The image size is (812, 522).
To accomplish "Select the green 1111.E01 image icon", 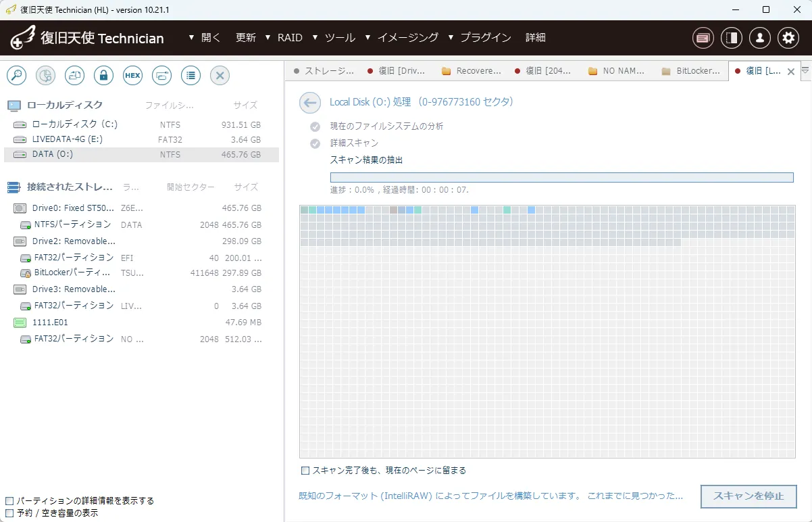I will point(20,323).
